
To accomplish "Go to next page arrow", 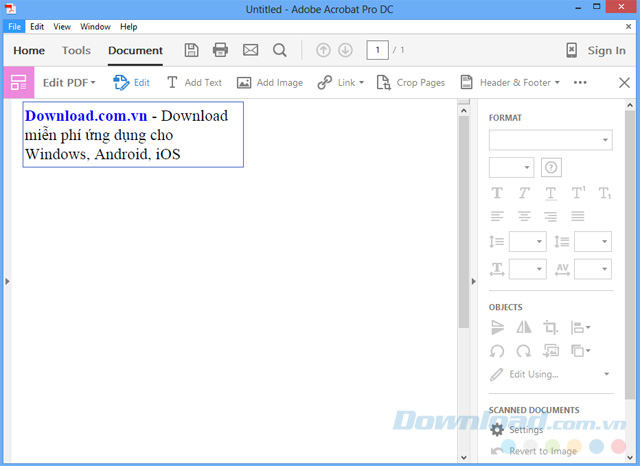I will coord(345,50).
